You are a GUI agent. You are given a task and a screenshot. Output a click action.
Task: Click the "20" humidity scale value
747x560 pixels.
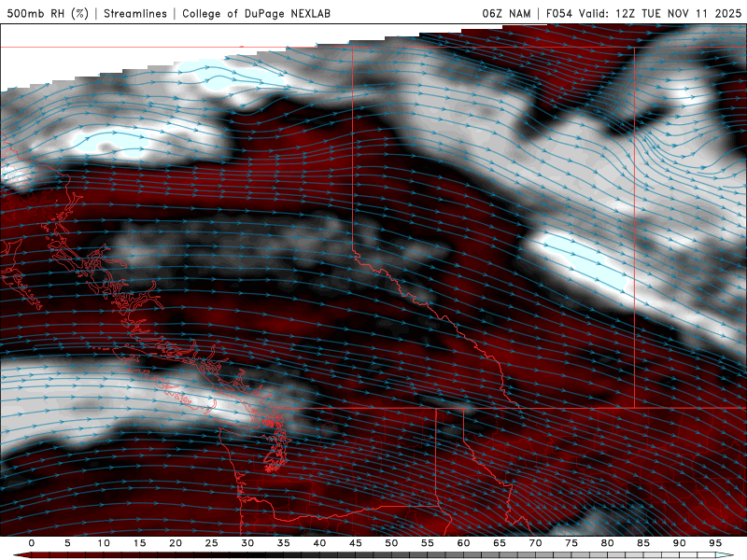click(176, 543)
